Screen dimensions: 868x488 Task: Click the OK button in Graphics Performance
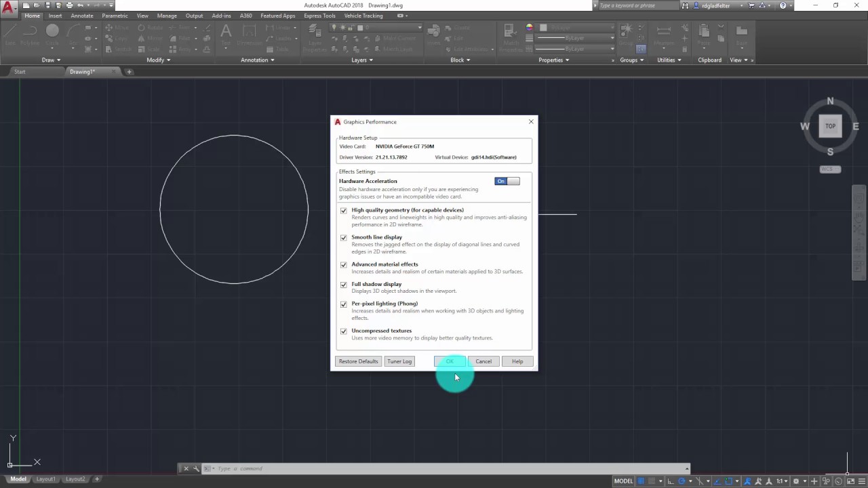[x=450, y=361]
